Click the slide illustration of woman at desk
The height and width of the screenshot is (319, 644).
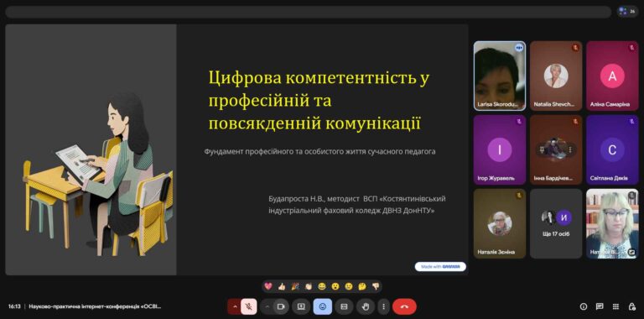[x=98, y=174]
